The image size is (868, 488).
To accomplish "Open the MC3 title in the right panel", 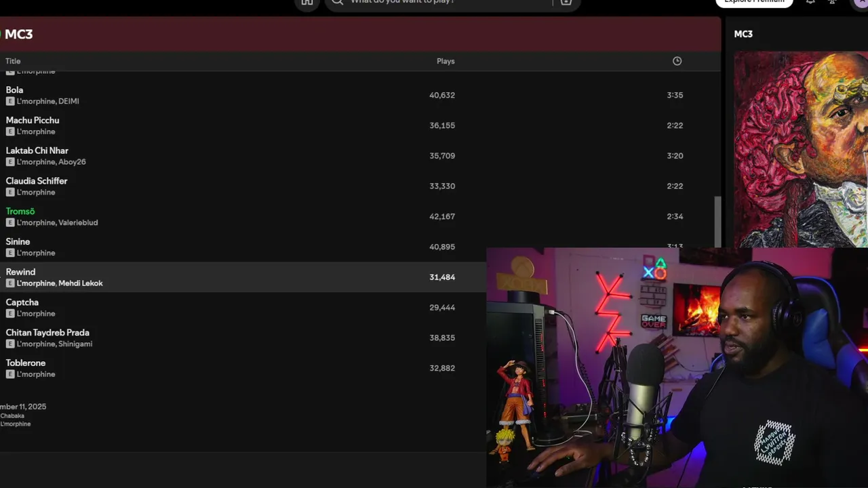I will [743, 34].
